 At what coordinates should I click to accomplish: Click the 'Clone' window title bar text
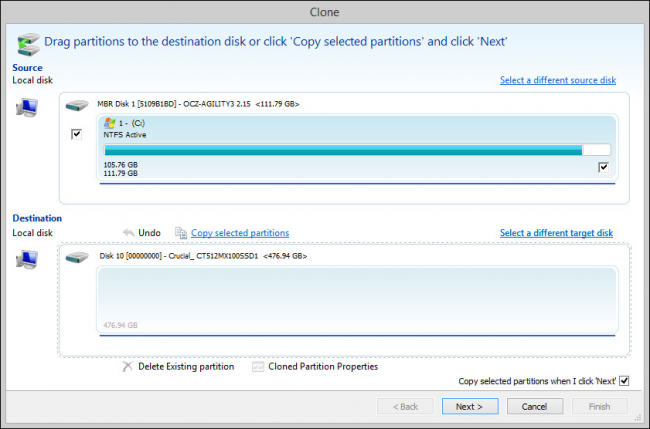click(x=325, y=12)
